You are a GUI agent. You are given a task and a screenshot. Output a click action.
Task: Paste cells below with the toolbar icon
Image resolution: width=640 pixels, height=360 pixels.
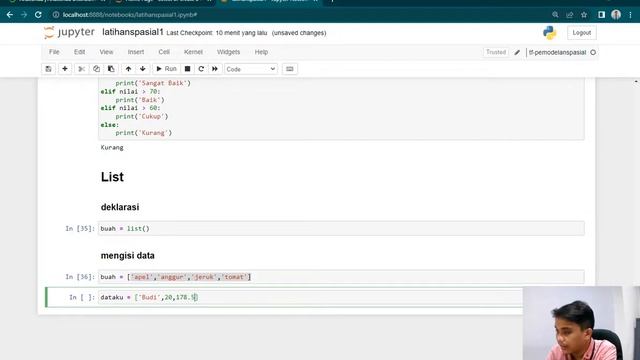[x=111, y=69]
